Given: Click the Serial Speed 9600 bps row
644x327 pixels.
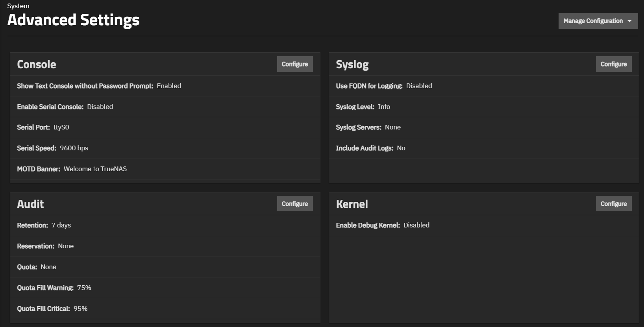Looking at the screenshot, I should (x=52, y=148).
